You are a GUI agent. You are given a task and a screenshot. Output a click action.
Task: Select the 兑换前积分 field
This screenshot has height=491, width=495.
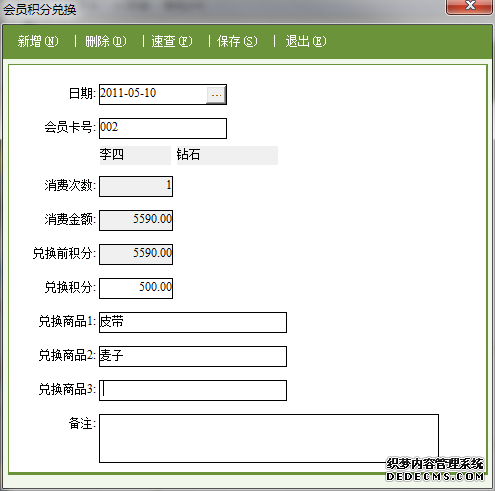(x=136, y=254)
